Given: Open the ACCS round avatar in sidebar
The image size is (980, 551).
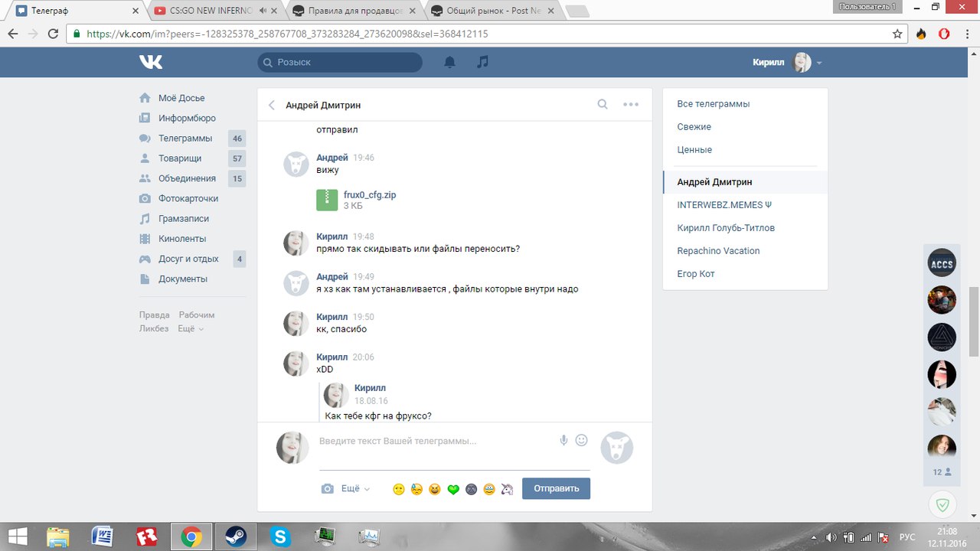Looking at the screenshot, I should (x=942, y=262).
